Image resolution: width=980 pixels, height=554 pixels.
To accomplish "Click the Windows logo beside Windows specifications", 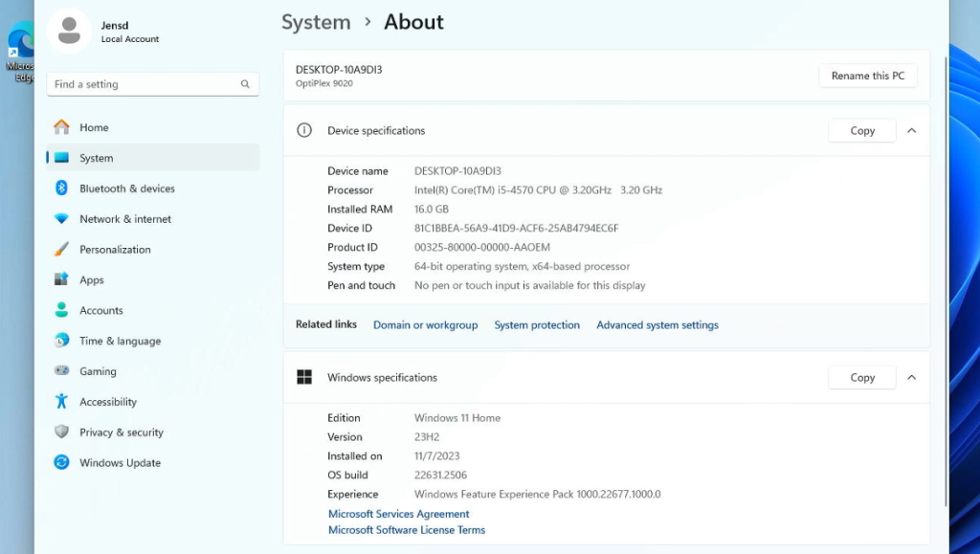I will click(304, 377).
